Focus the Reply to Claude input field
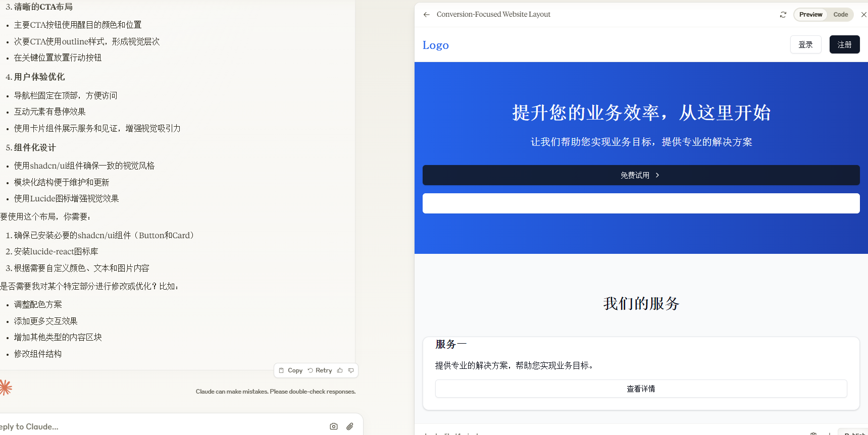This screenshot has width=868, height=435. 151,426
